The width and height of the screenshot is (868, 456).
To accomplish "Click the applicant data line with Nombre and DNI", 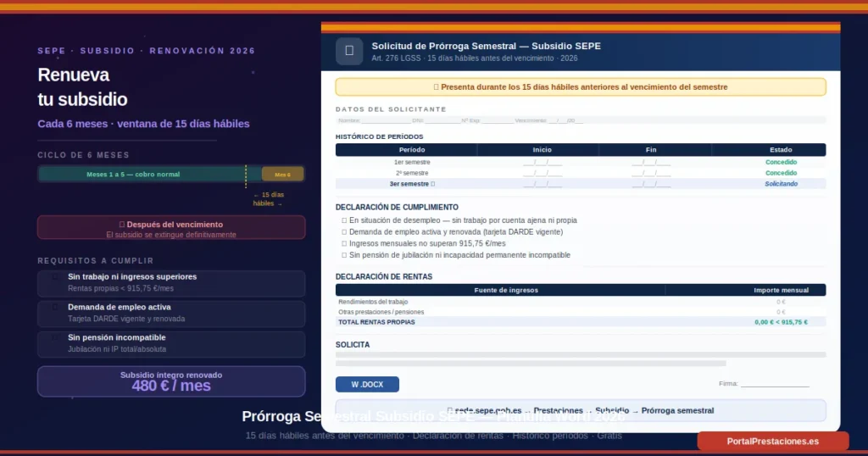I will point(581,120).
